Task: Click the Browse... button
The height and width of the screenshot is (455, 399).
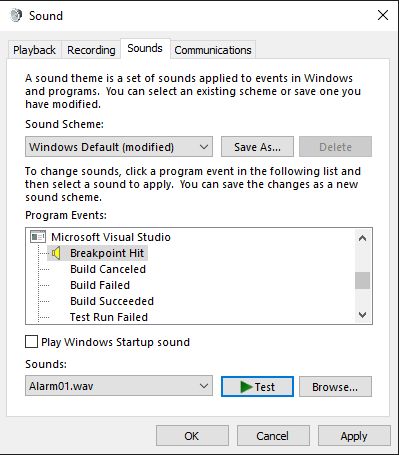Action: click(x=335, y=387)
